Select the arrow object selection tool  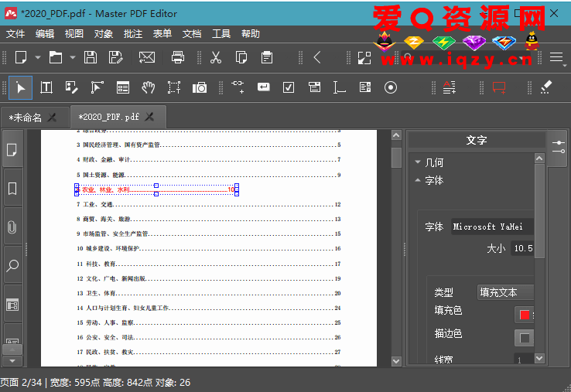click(20, 87)
